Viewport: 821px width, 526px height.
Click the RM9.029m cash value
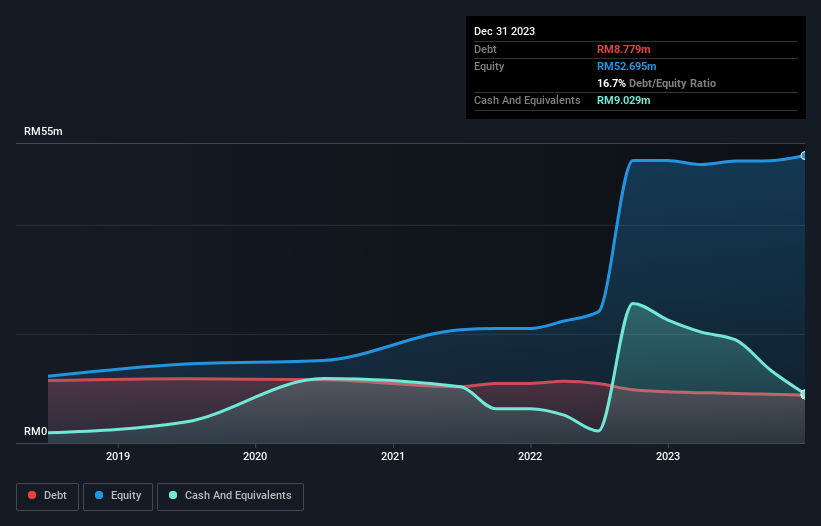(624, 100)
